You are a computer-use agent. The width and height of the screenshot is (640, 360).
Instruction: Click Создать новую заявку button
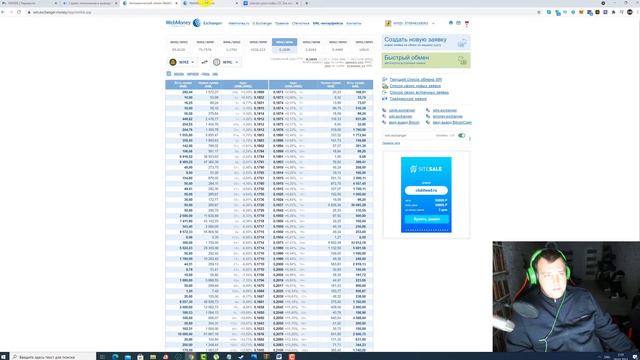tap(426, 42)
